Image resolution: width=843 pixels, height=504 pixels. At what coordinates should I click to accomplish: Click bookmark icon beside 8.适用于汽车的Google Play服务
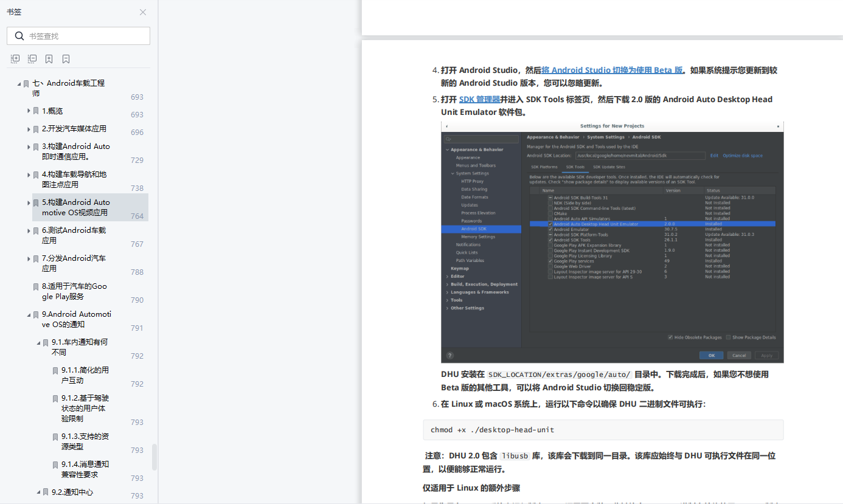pos(36,286)
